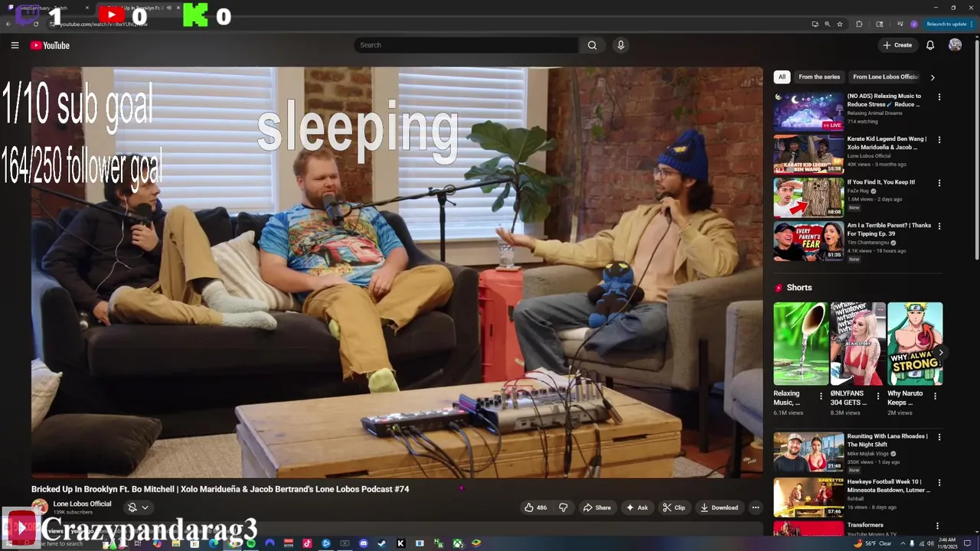Open the TikTok icon in the taskbar
This screenshot has height=551, width=980.
(x=307, y=543)
